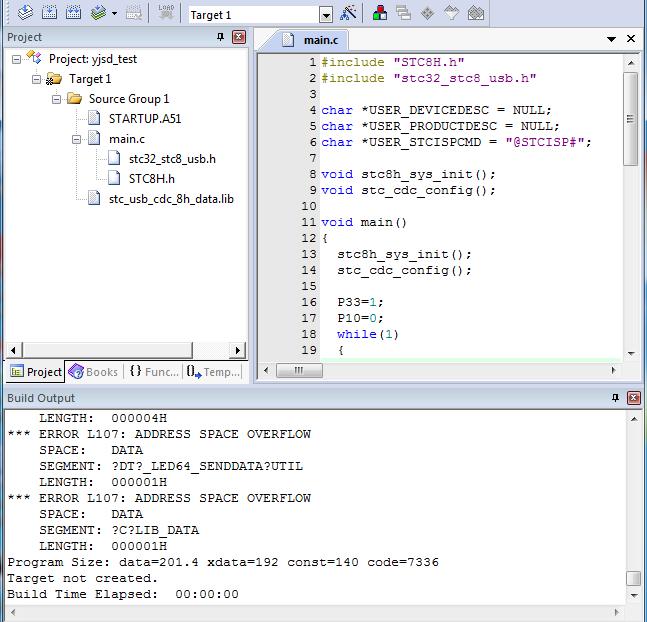The image size is (647, 622).
Task: Switch to the Templates tab
Action: (x=213, y=372)
